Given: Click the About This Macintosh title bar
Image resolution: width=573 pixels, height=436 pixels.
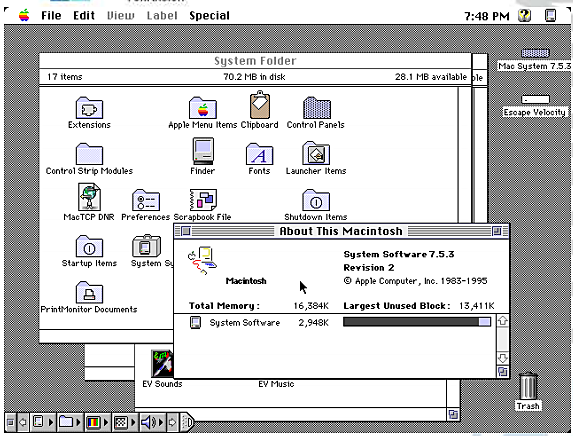Looking at the screenshot, I should click(x=341, y=231).
